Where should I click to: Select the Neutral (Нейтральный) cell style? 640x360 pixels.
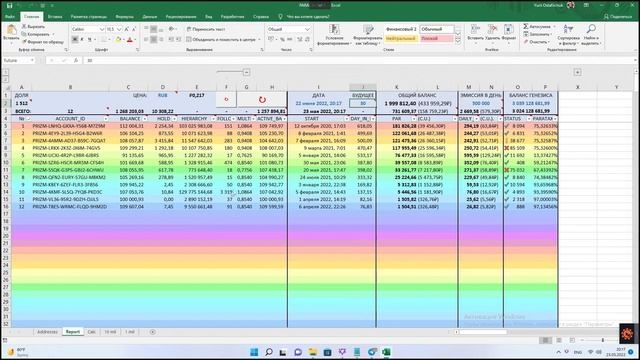tap(402, 38)
